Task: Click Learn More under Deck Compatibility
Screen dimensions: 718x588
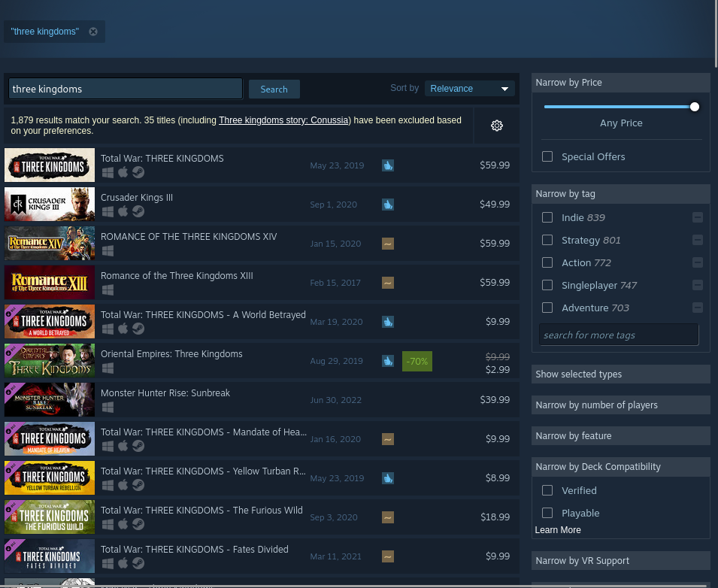Action: (x=557, y=530)
